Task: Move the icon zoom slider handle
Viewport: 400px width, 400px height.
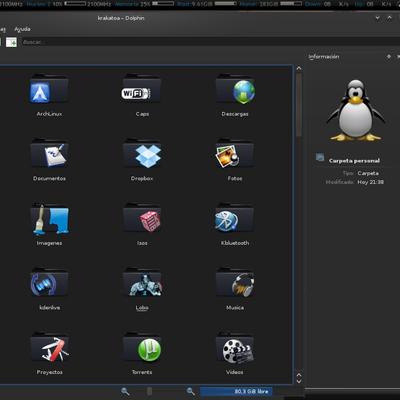Action: 150,391
